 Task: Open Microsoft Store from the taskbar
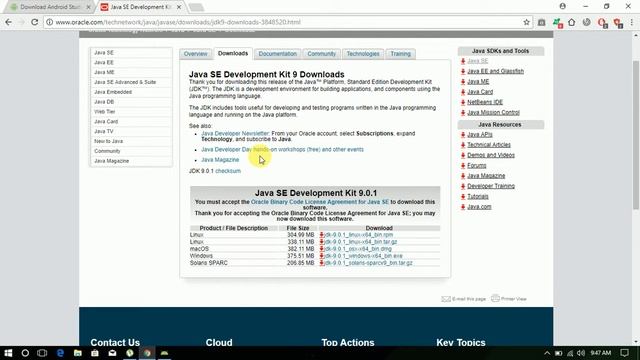pyautogui.click(x=95, y=353)
